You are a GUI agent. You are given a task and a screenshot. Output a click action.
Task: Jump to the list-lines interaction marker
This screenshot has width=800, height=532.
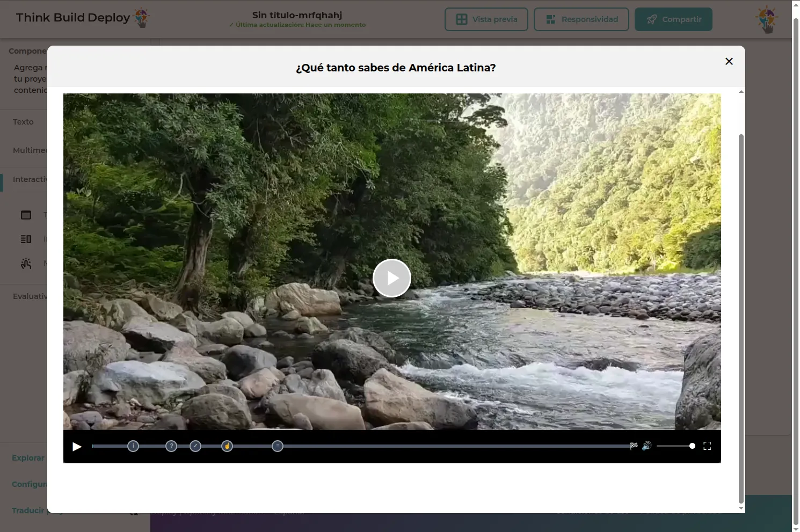[278, 446]
